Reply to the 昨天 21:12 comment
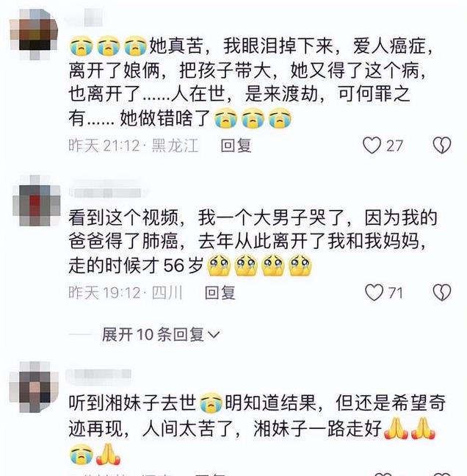The image size is (467, 476). pyautogui.click(x=236, y=145)
